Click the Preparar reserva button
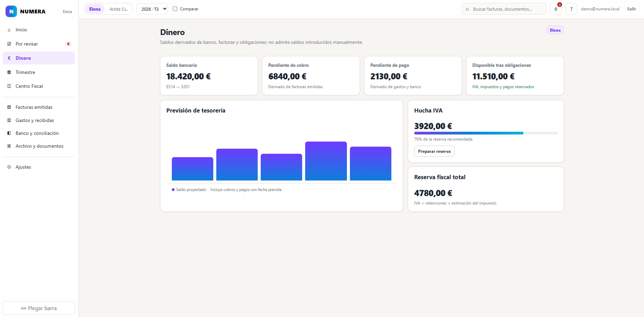The height and width of the screenshot is (317, 644). click(434, 151)
